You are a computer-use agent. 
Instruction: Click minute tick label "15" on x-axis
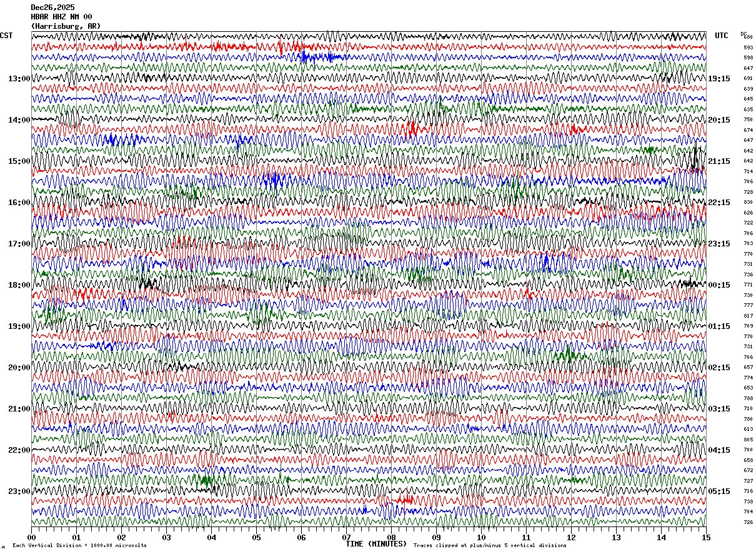point(706,538)
